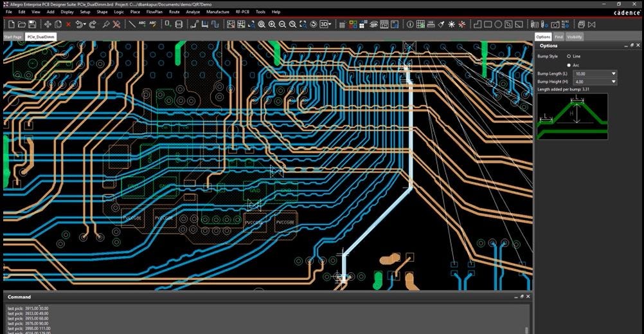Open the RF-PCB menu

[242, 12]
